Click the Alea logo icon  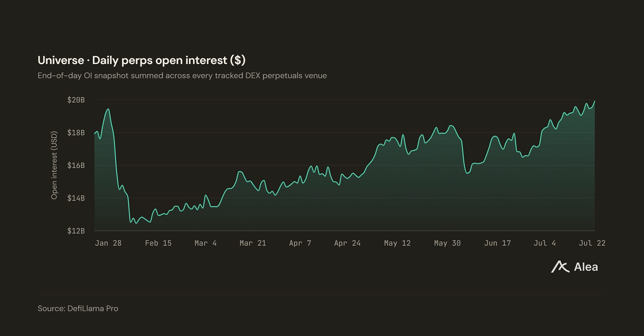pos(560,267)
